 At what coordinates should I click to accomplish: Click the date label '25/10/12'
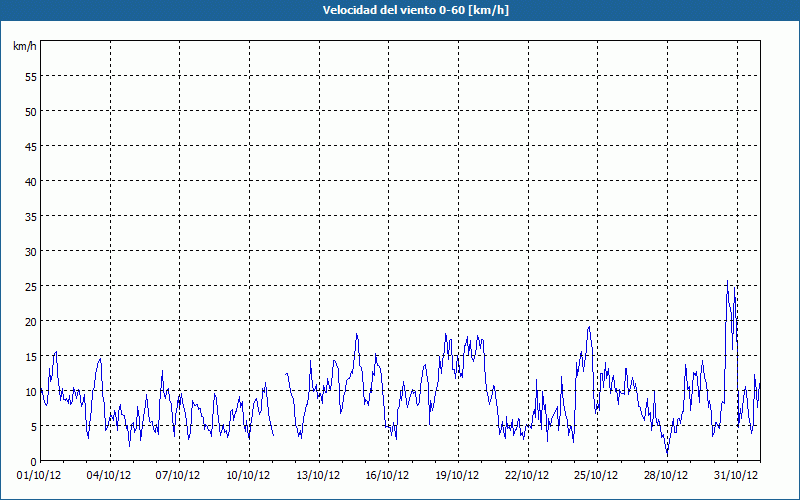pos(596,475)
